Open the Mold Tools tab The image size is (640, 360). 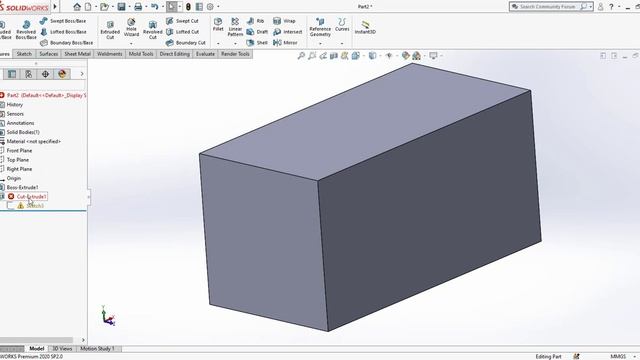141,54
